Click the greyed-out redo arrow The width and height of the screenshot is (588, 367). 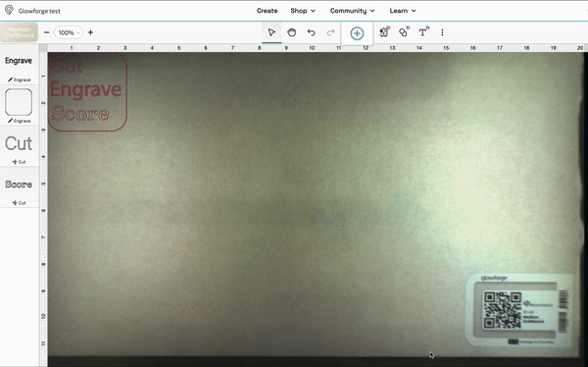[330, 32]
